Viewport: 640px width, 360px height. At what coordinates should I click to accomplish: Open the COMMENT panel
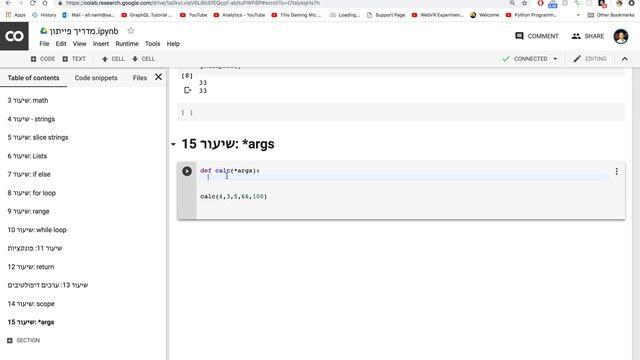(x=536, y=36)
